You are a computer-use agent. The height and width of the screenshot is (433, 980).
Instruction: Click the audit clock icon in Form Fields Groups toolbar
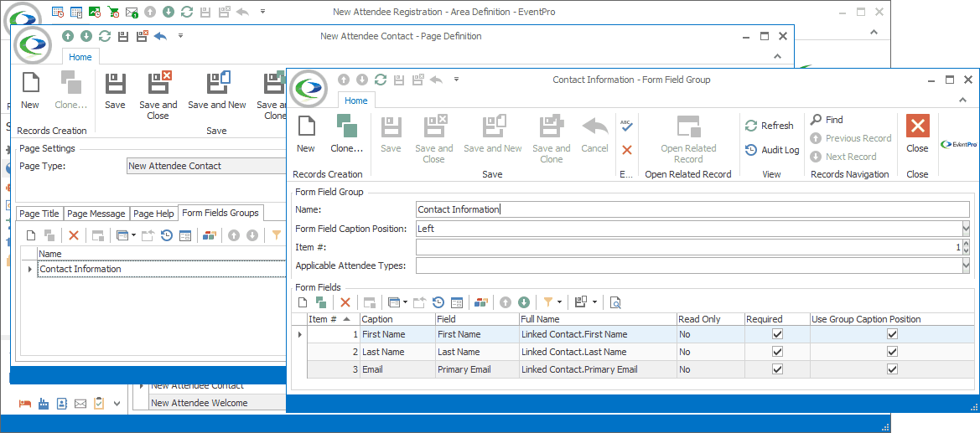coord(166,235)
